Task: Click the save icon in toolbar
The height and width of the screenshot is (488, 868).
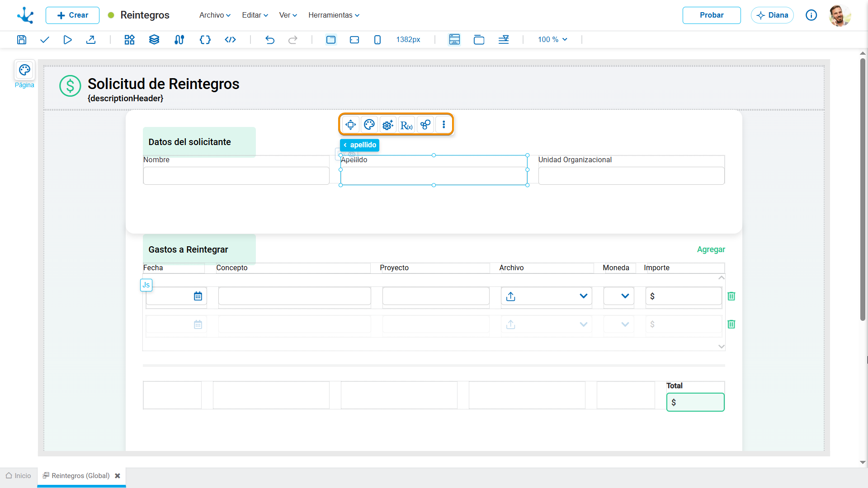Action: click(22, 40)
